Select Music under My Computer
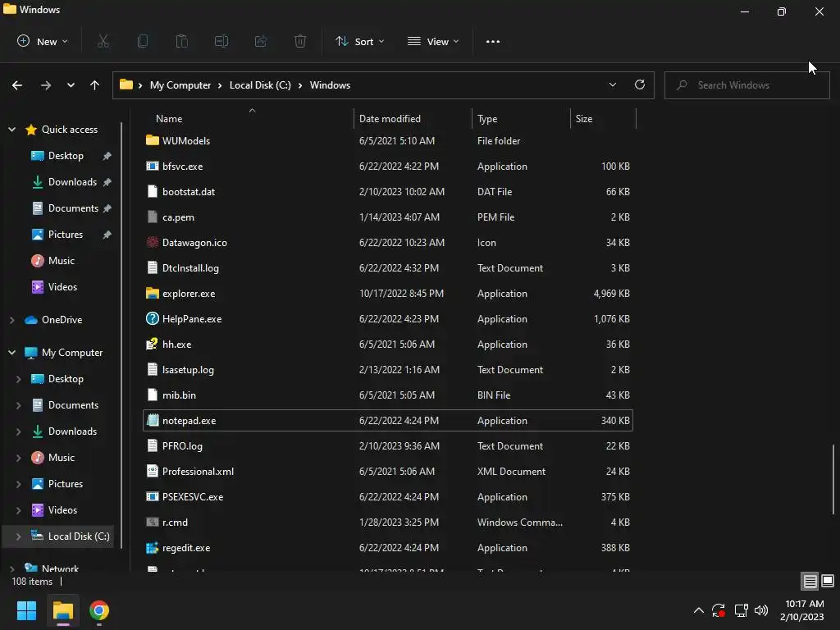This screenshot has height=630, width=840. 61,458
